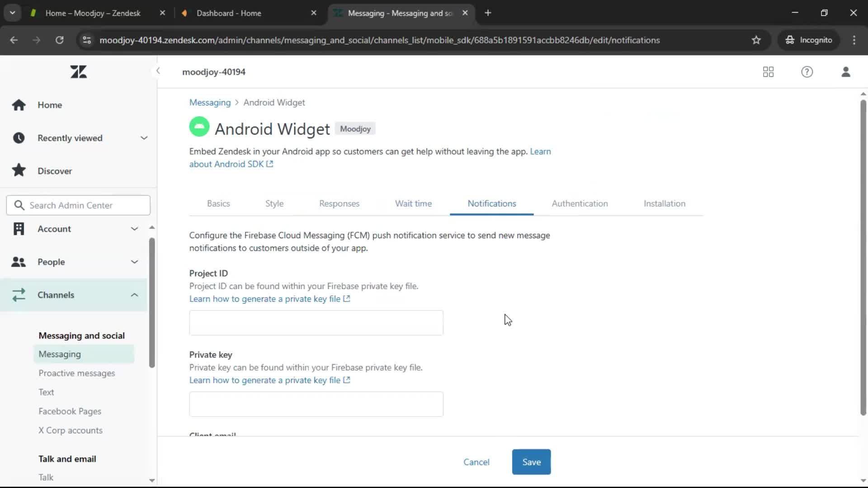Switch to Dashboard - Home browser tab
Image resolution: width=868 pixels, height=488 pixels.
point(229,13)
